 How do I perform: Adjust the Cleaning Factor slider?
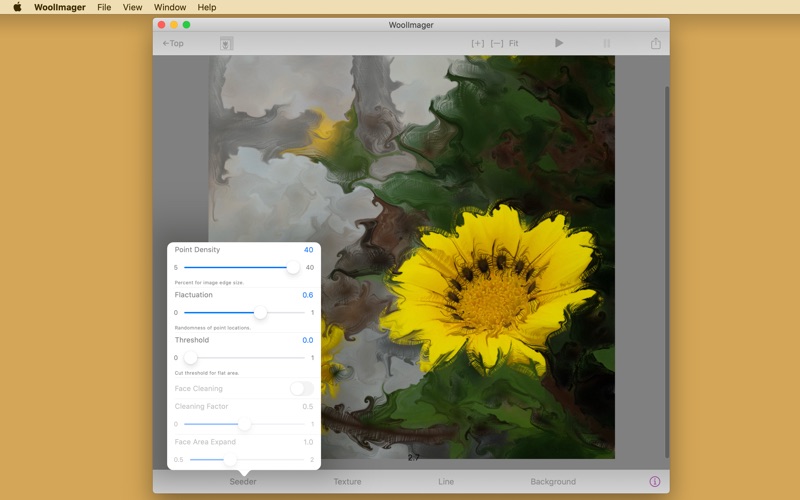point(244,424)
